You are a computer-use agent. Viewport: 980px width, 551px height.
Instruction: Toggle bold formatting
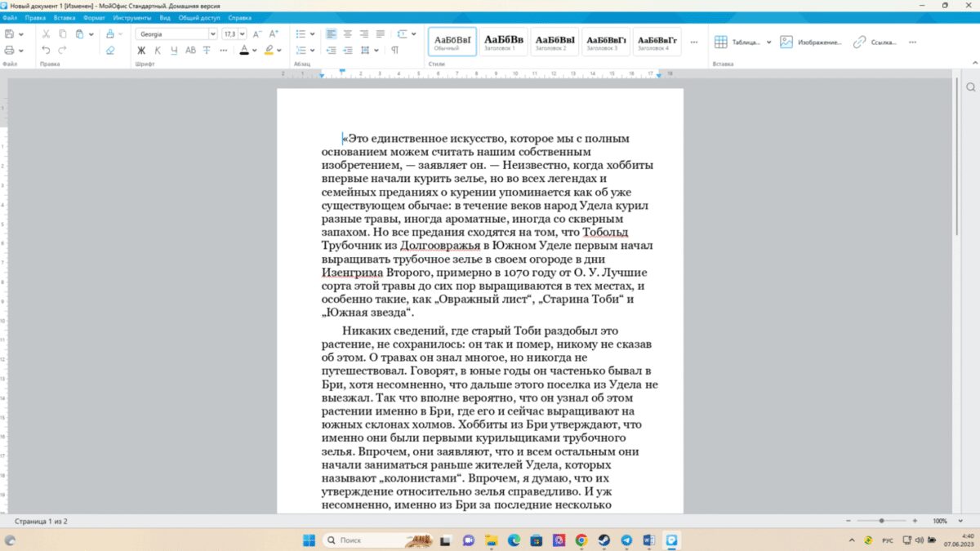(140, 50)
